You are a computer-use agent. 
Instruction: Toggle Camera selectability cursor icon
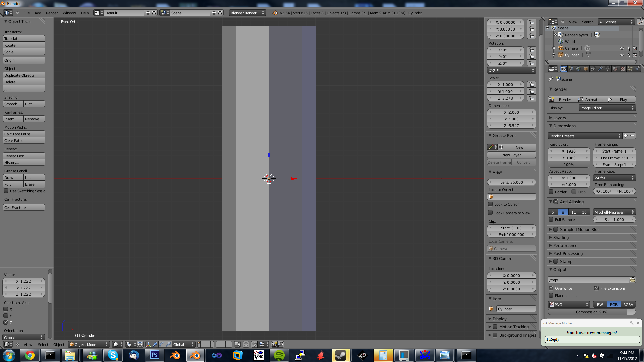629,48
